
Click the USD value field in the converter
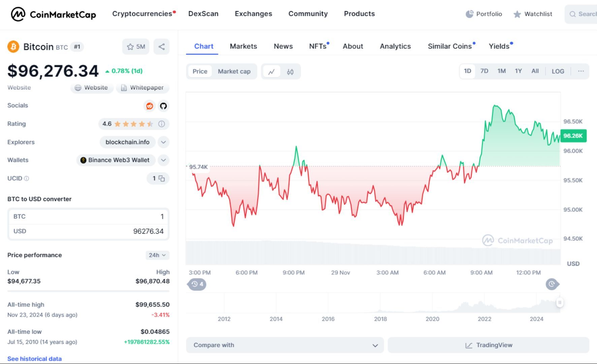point(148,231)
